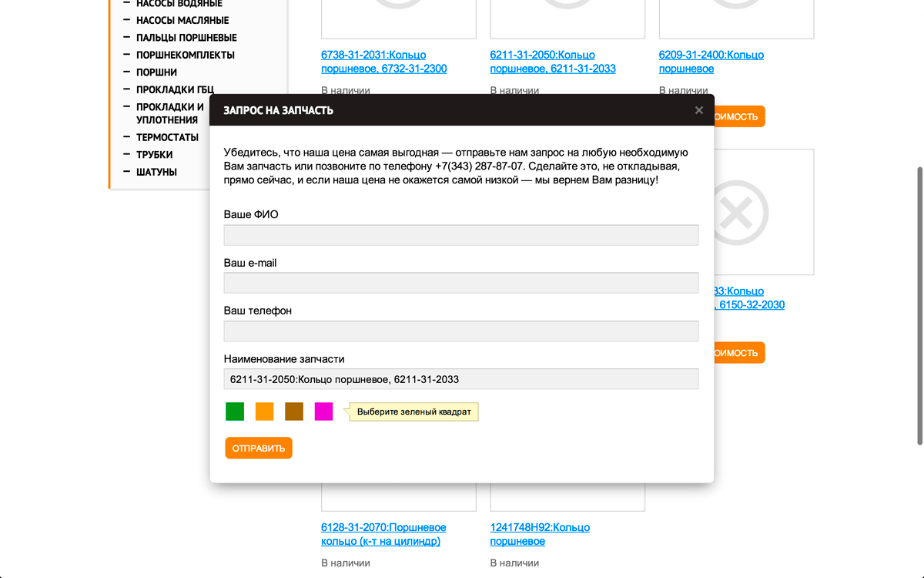Open the ПАЛЬЦЫ ПОРШНЕВЫЕ category
Image resolution: width=924 pixels, height=578 pixels.
pos(186,38)
